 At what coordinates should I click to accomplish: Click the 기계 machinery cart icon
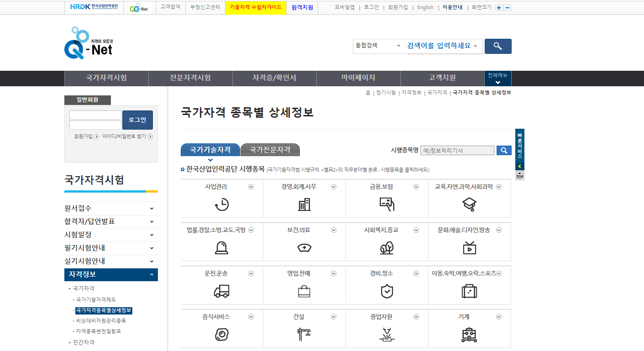[x=469, y=334]
